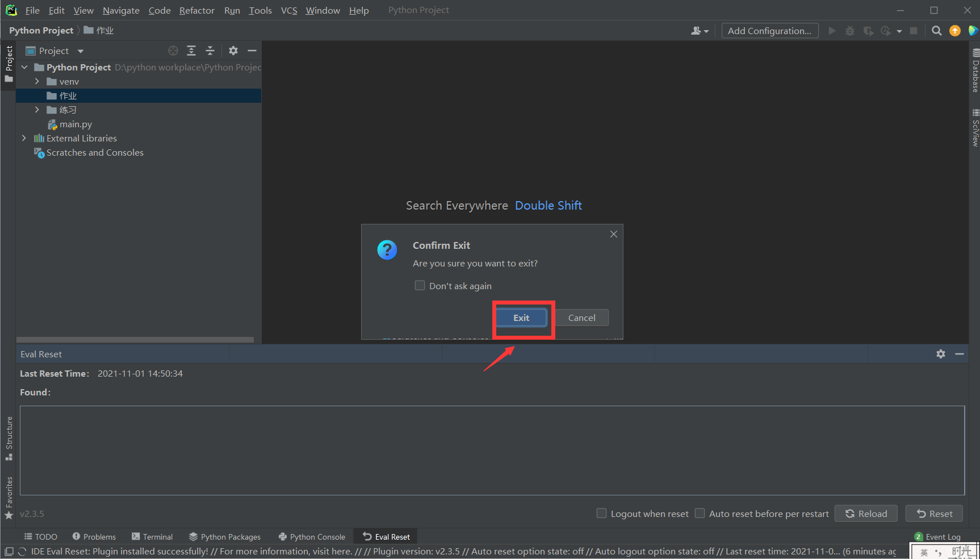Viewport: 980px width, 559px height.
Task: Open the Favorites side tool window
Action: tap(9, 498)
